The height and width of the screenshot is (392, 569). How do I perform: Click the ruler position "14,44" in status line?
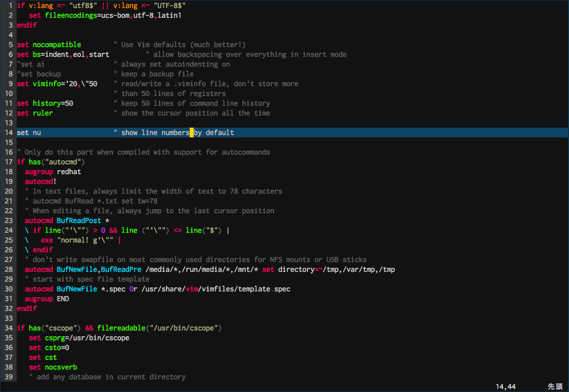tap(506, 387)
